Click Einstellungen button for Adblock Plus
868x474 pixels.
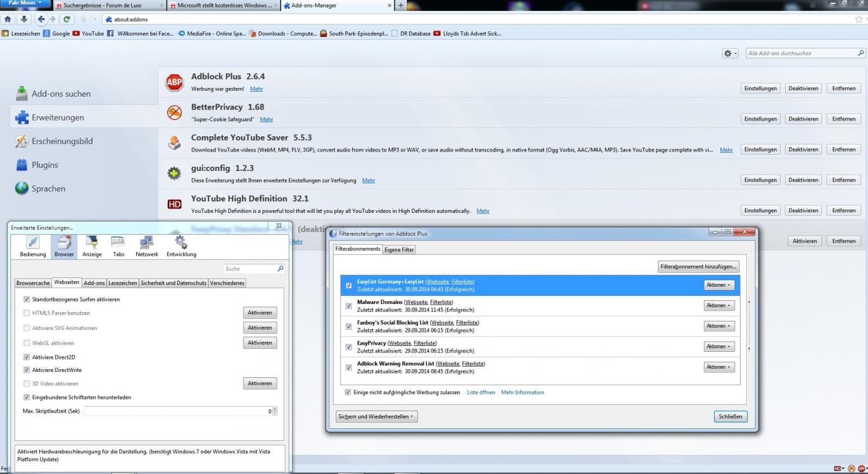(x=761, y=89)
